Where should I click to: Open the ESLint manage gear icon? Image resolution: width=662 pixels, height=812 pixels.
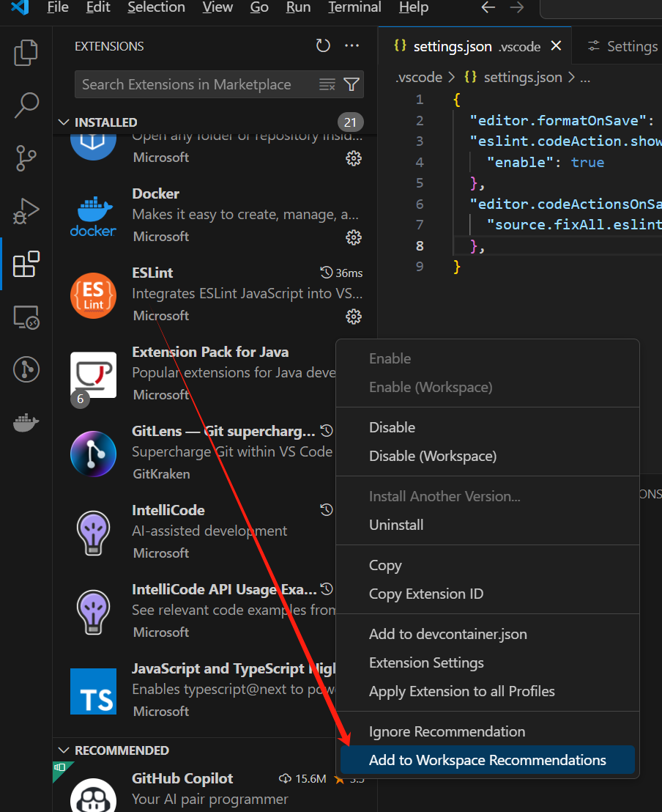(x=354, y=316)
